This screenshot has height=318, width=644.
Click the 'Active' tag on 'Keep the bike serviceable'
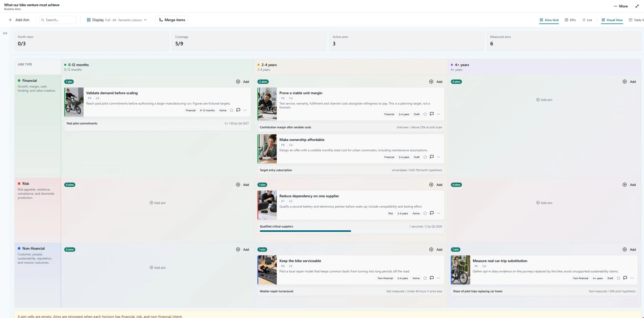(416, 278)
